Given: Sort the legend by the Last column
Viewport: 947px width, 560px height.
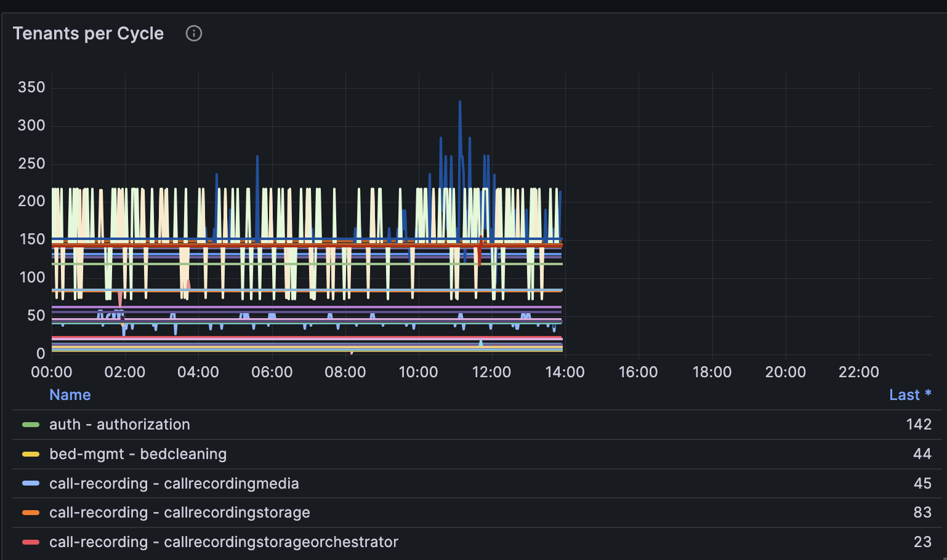Looking at the screenshot, I should pos(905,394).
